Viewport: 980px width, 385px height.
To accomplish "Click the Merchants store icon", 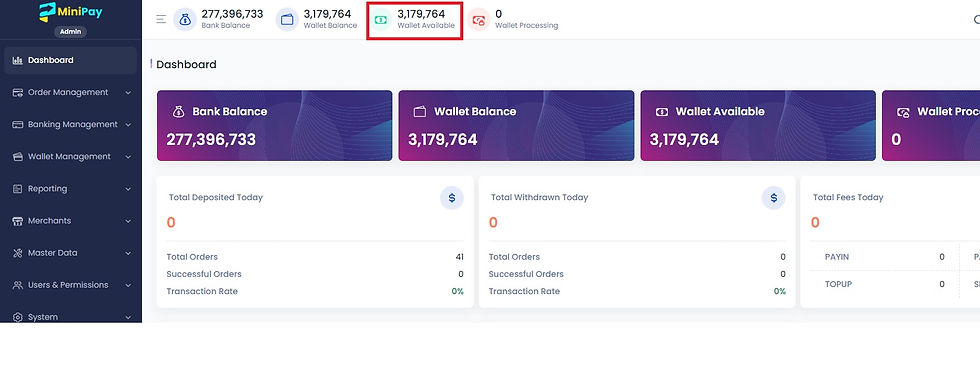I will [18, 221].
